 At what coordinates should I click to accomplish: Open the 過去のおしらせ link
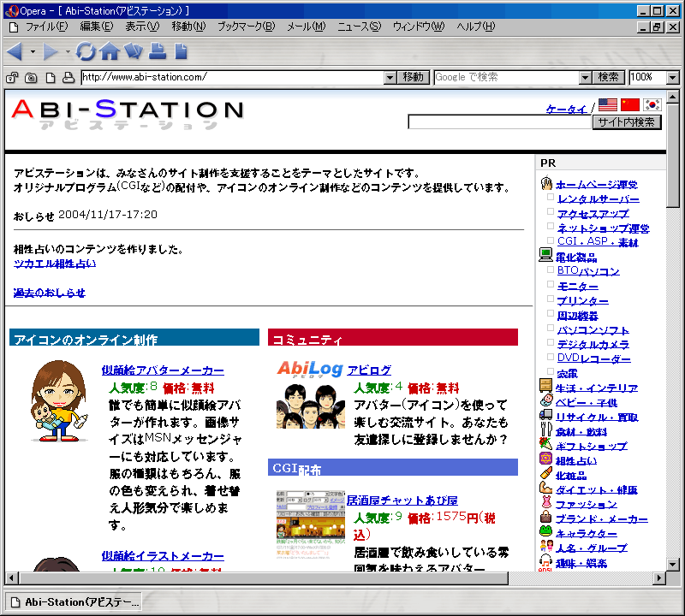(x=50, y=293)
